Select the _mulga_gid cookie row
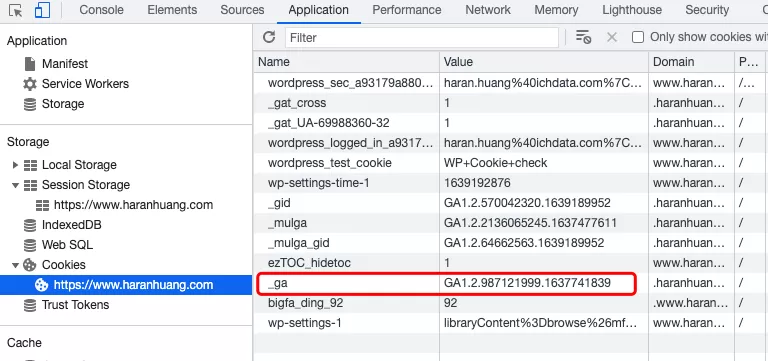The image size is (768, 361). tap(510, 243)
